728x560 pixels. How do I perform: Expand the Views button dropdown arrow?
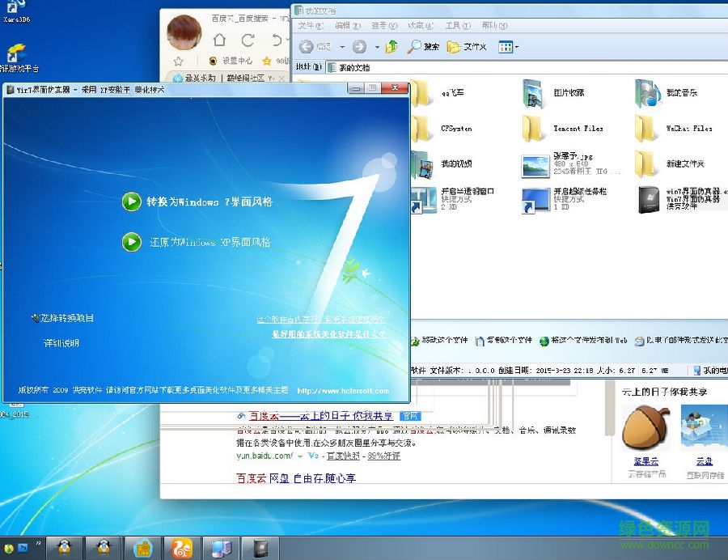click(516, 46)
